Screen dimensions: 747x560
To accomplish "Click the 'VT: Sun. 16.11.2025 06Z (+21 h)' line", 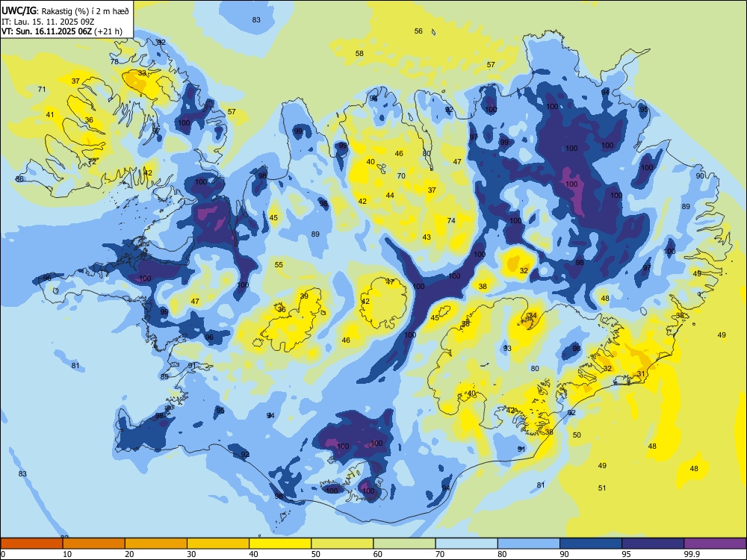I will click(x=62, y=31).
